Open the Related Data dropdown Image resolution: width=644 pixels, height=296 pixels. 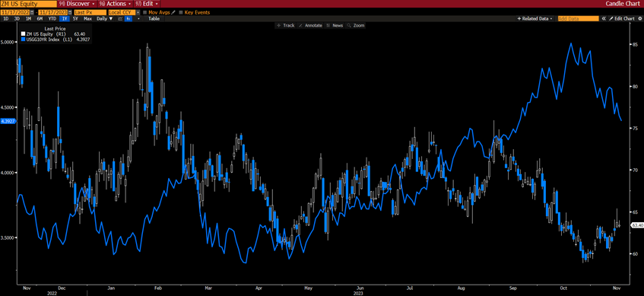pyautogui.click(x=535, y=18)
